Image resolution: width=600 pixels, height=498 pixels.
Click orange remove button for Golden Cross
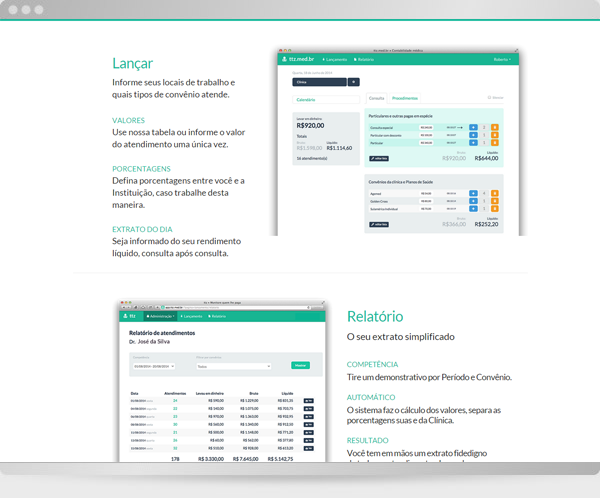coord(495,201)
